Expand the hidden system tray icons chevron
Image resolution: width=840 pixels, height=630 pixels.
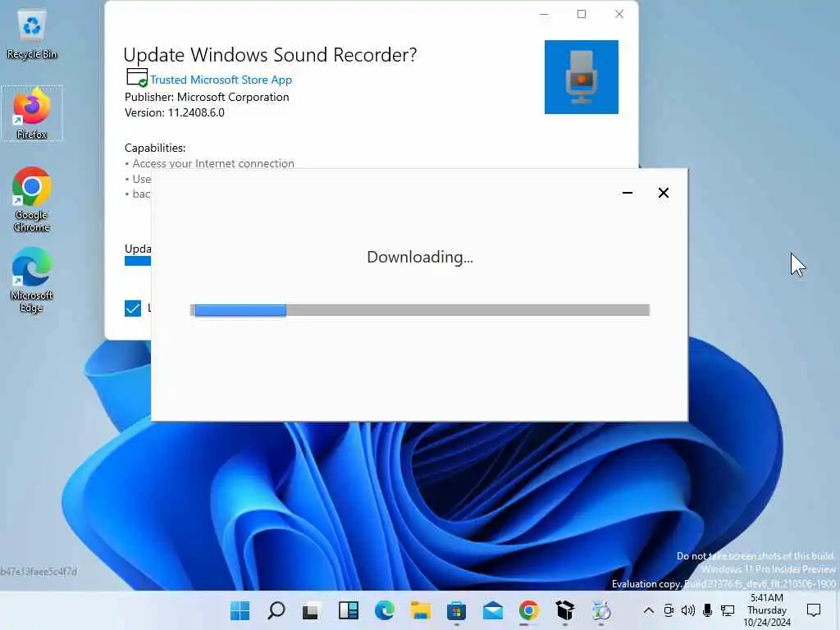[648, 610]
